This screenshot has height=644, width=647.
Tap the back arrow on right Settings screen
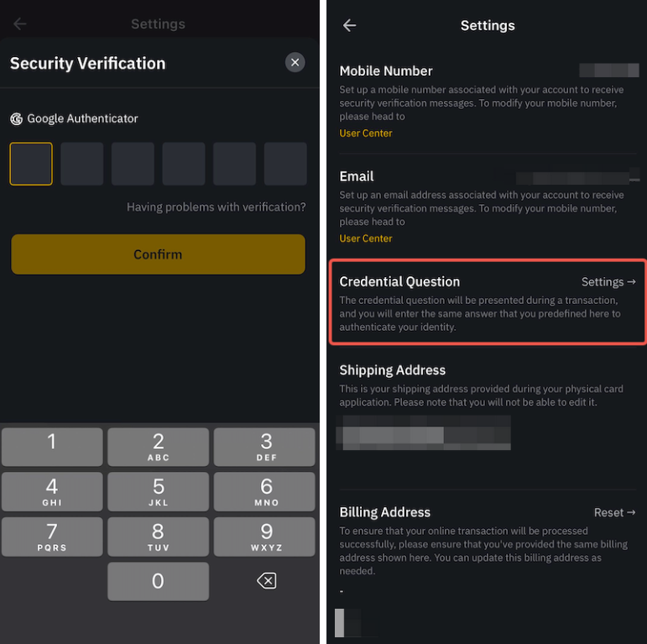pyautogui.click(x=349, y=25)
